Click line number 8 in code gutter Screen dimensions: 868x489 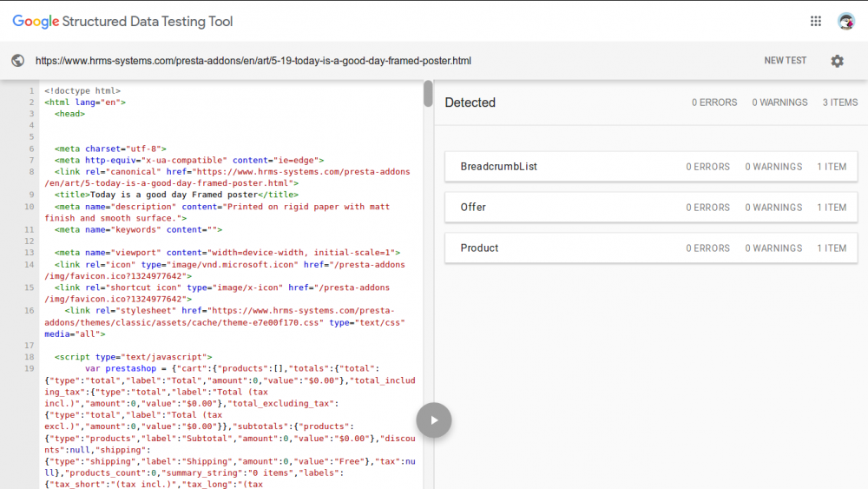point(31,172)
